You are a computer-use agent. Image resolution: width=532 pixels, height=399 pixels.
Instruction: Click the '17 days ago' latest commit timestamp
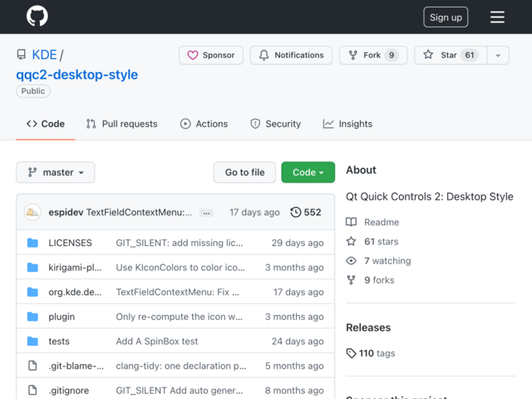(x=254, y=213)
